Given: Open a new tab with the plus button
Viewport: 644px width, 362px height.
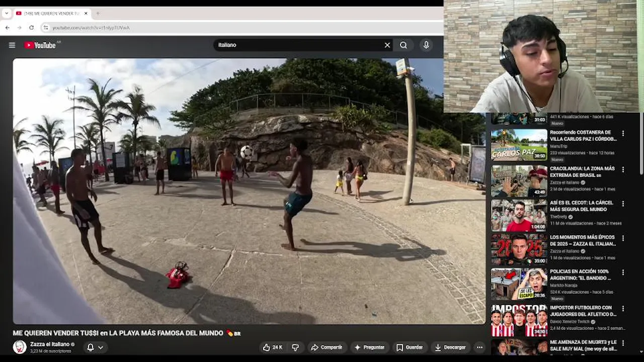Looking at the screenshot, I should [98, 14].
